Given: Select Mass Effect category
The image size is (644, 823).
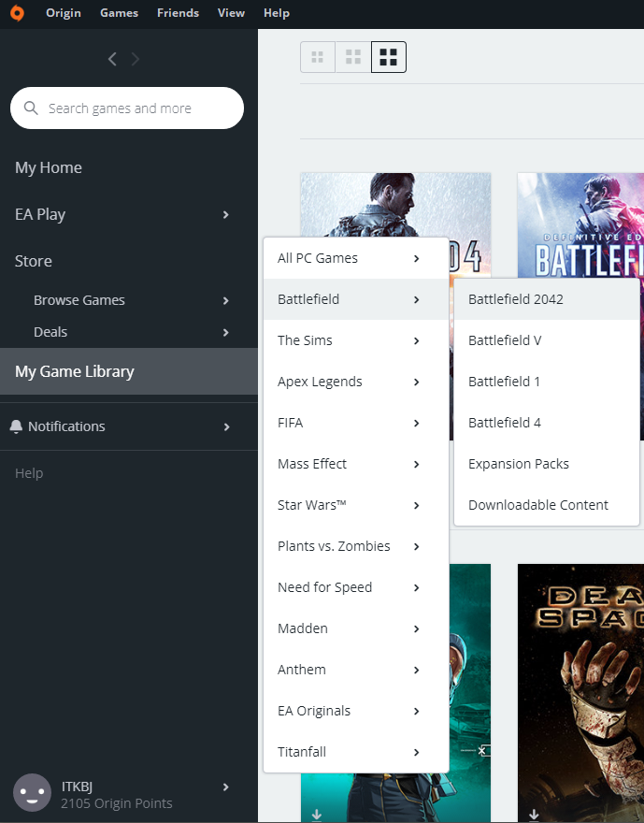Looking at the screenshot, I should coord(356,464).
